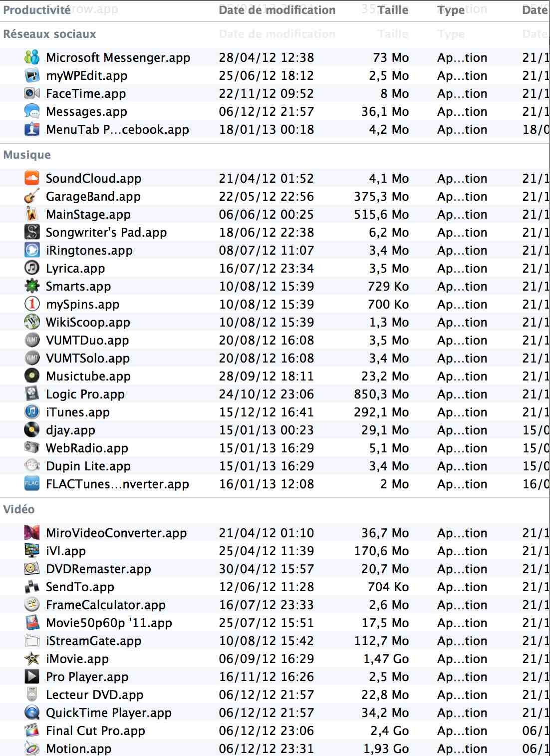Select the QuickTime Player icon
This screenshot has height=756, width=550.
pos(32,713)
